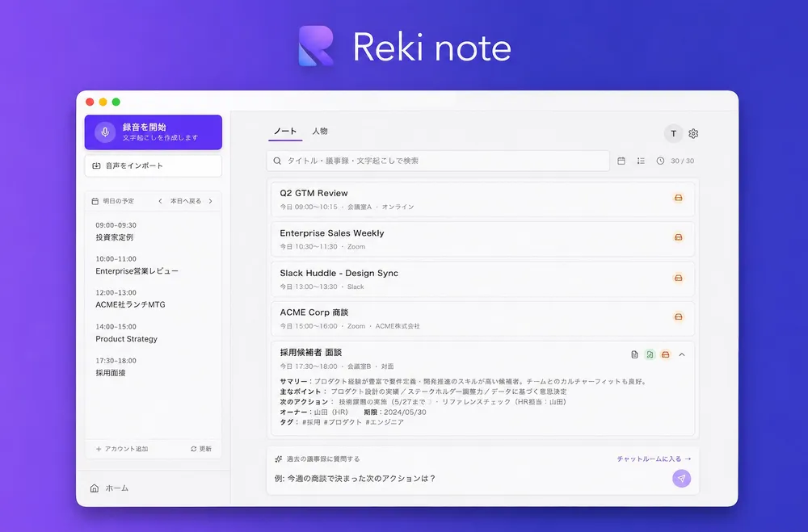Click the orange icon on Q2 GTM Review
The image size is (808, 532).
pyautogui.click(x=679, y=198)
